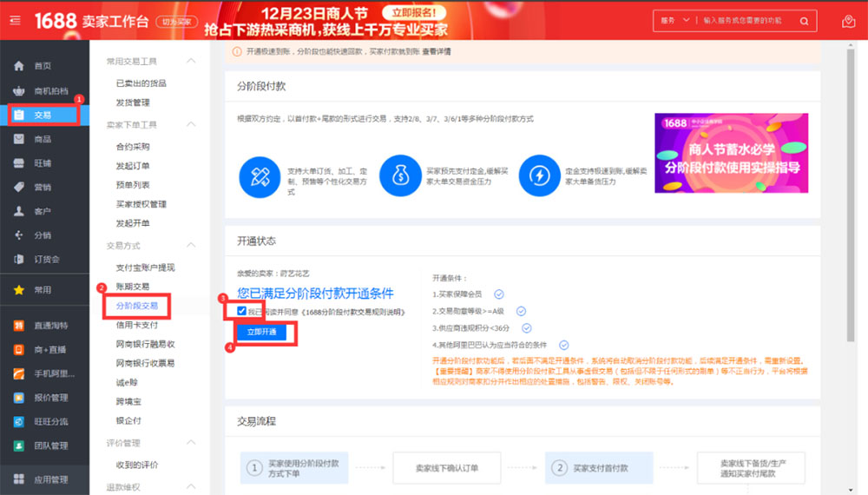Open 团队管理 green icon in sidebar

[19, 445]
